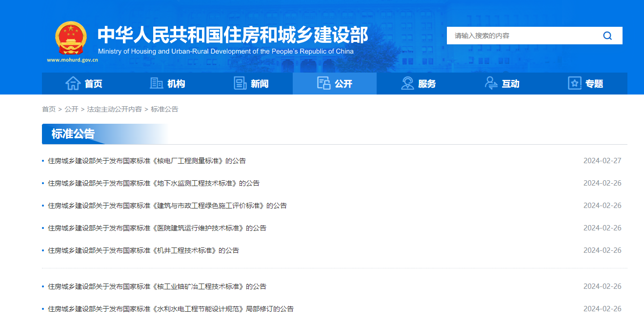The height and width of the screenshot is (322, 644).
Task: Open the 机井工程技术标准 announcement
Action: coord(143,250)
